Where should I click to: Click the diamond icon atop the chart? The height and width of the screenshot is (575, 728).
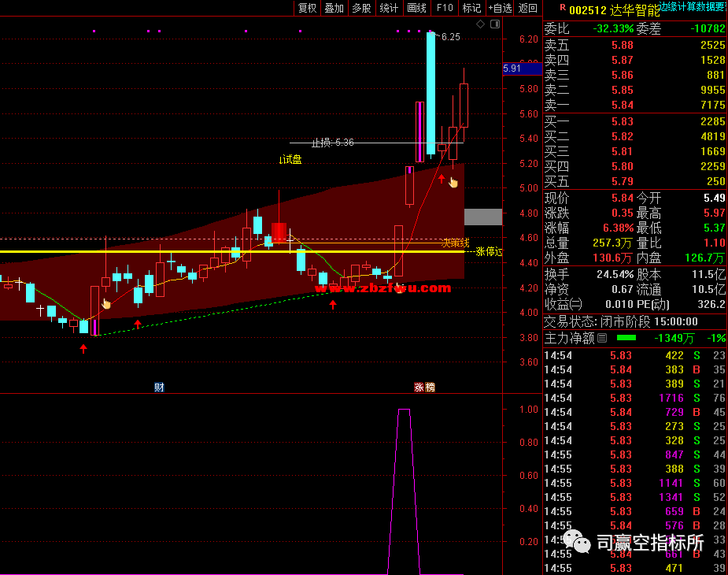(x=481, y=24)
